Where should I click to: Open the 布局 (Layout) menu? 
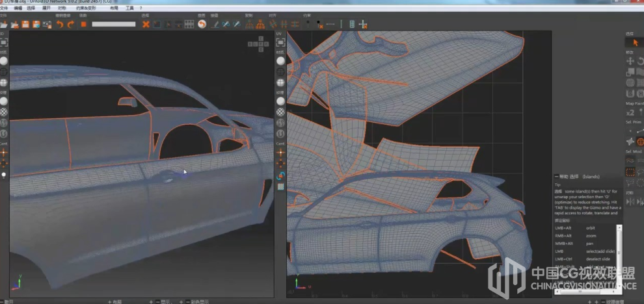pos(114,8)
